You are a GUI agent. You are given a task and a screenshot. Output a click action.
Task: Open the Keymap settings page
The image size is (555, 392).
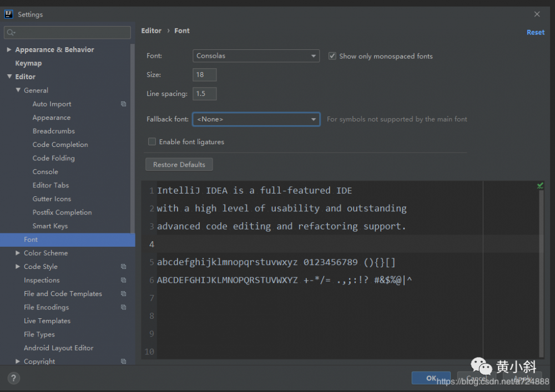pyautogui.click(x=28, y=63)
